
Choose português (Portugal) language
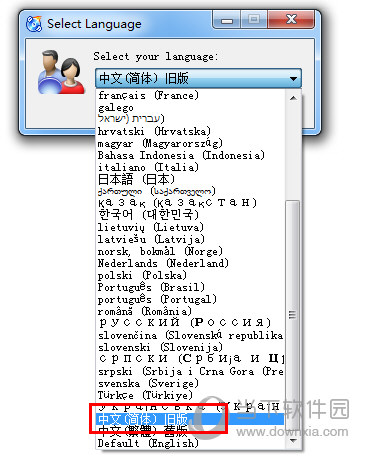click(191, 299)
